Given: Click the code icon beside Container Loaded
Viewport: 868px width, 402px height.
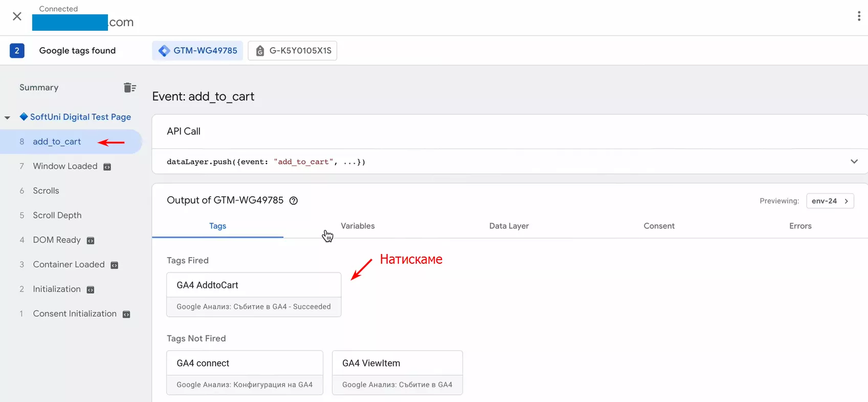Looking at the screenshot, I should [x=115, y=265].
